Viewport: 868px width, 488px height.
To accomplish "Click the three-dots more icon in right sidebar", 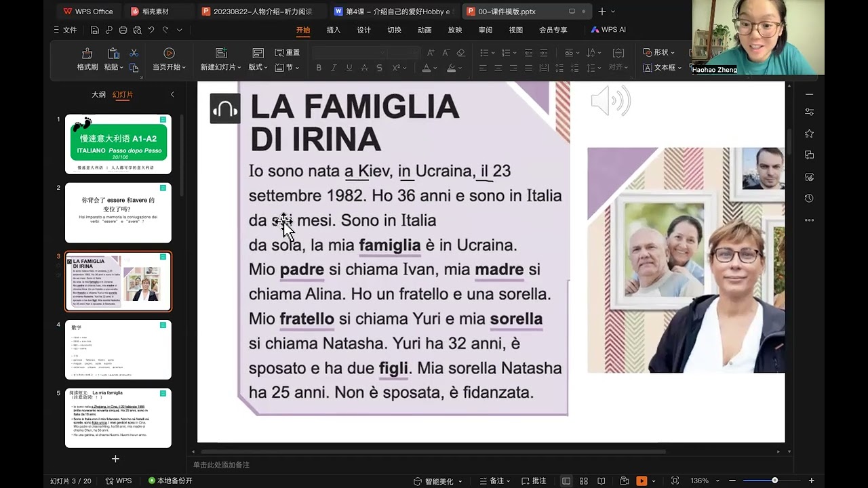I will tap(809, 220).
